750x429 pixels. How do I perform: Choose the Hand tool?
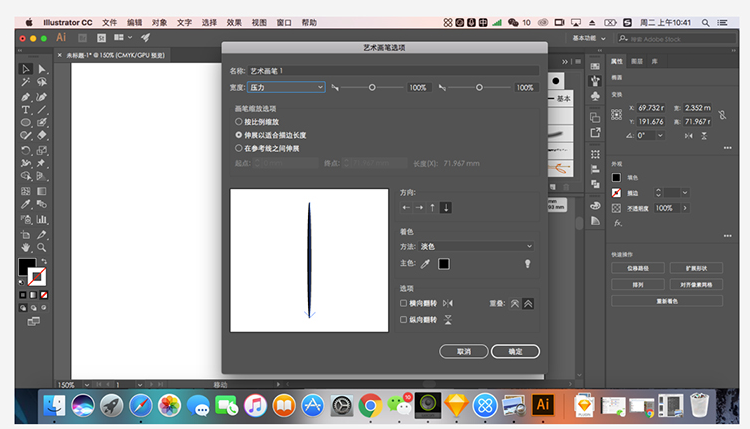(26, 247)
